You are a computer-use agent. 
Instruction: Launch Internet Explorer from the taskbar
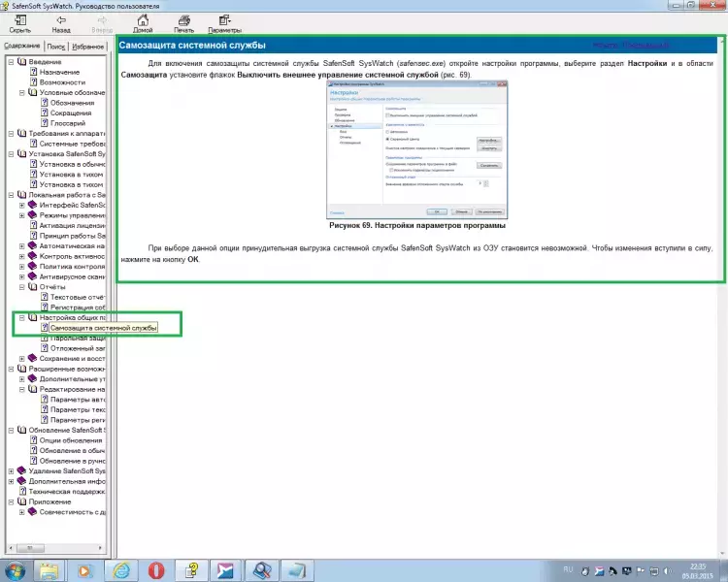[121, 570]
